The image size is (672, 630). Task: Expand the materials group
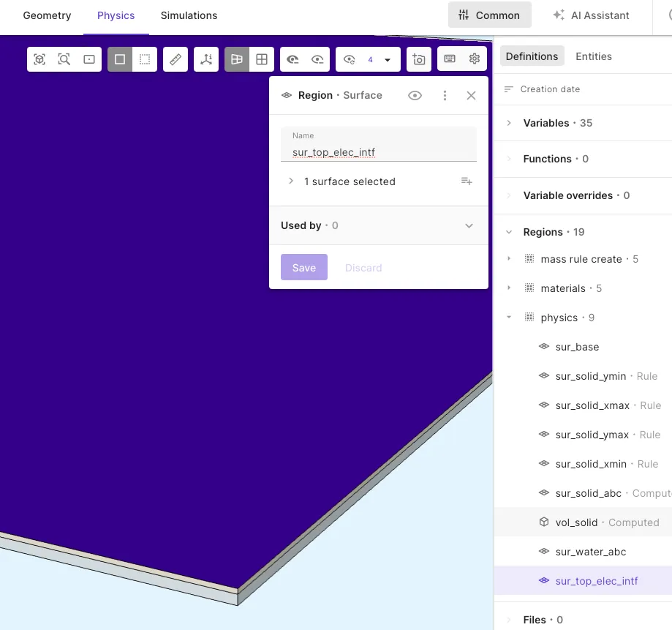tap(509, 288)
